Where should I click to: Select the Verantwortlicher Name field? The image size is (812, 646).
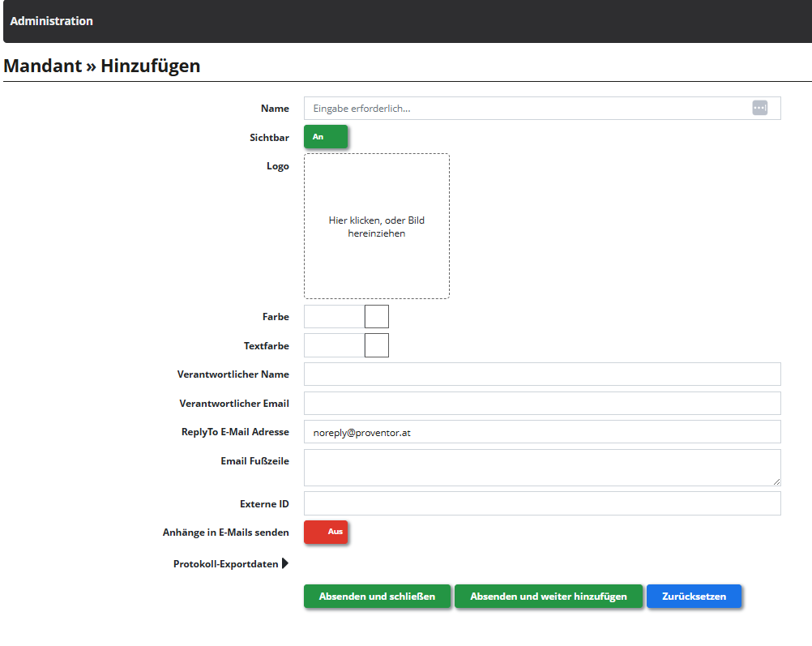click(542, 374)
